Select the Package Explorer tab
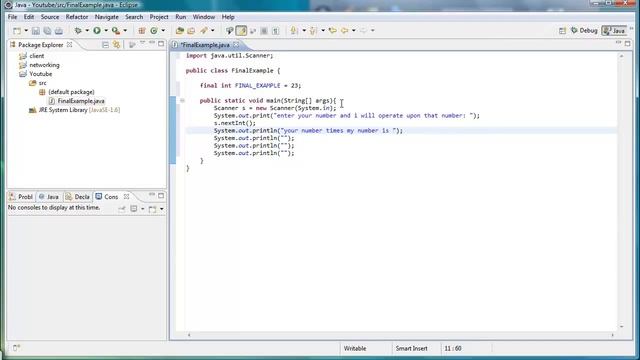 click(x=40, y=45)
